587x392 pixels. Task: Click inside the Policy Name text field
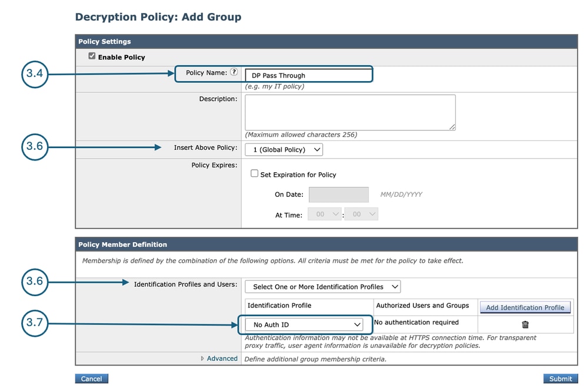pyautogui.click(x=307, y=75)
